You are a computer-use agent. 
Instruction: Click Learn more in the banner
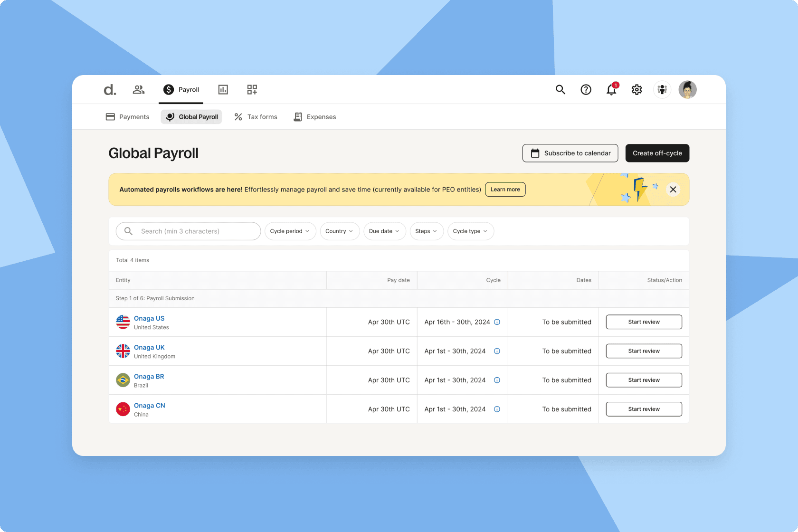click(505, 190)
